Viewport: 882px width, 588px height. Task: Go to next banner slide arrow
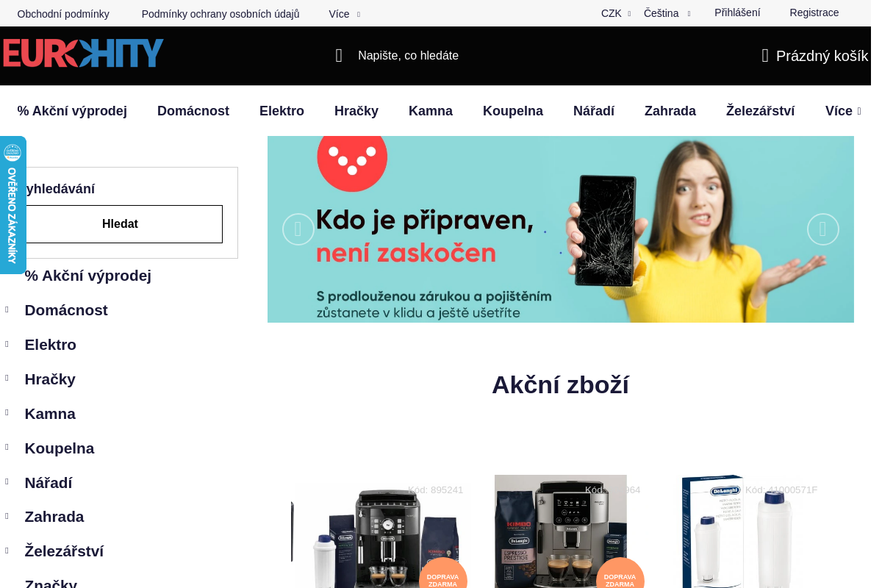(823, 229)
